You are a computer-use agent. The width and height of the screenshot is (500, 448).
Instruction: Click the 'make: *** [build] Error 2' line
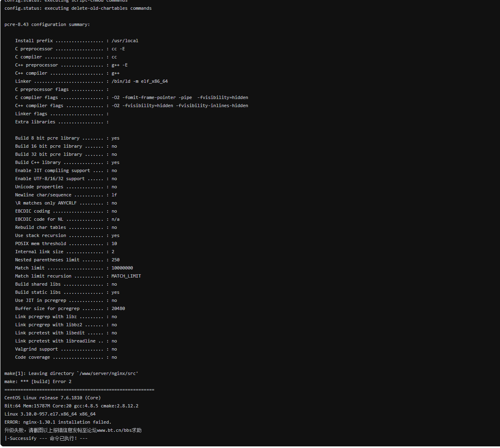click(x=38, y=381)
